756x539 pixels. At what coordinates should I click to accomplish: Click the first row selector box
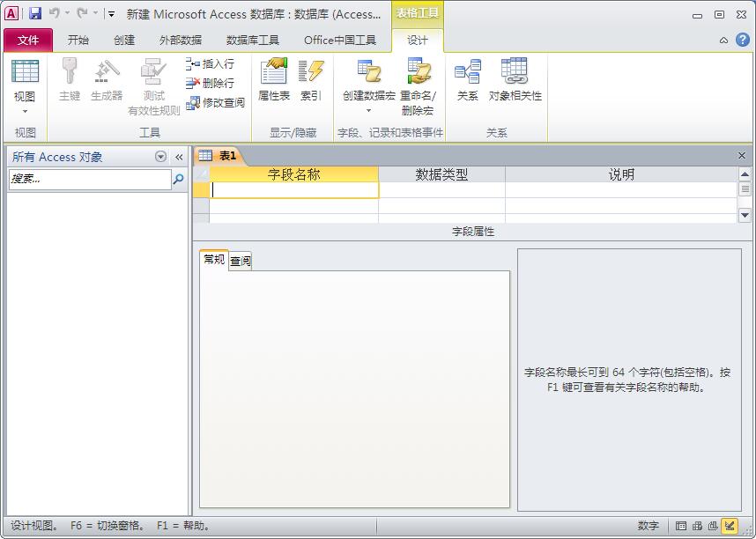[x=201, y=190]
